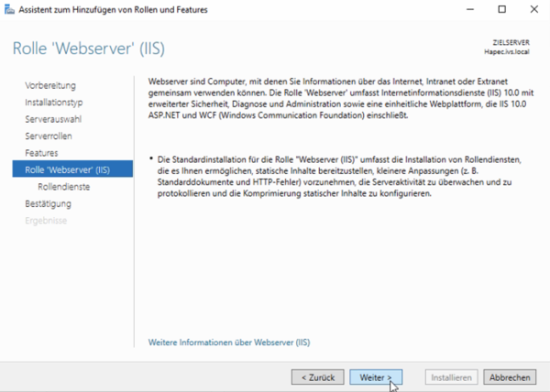Open the Features step

point(41,153)
